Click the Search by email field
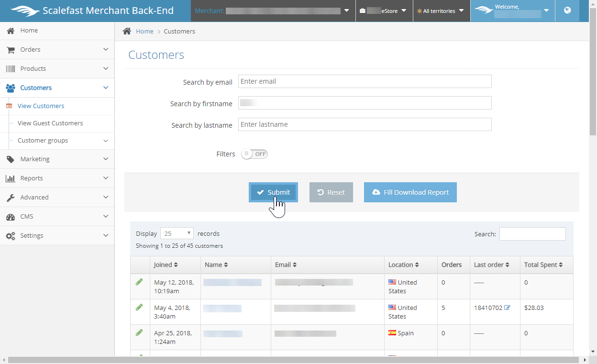597x364 pixels. click(x=365, y=81)
